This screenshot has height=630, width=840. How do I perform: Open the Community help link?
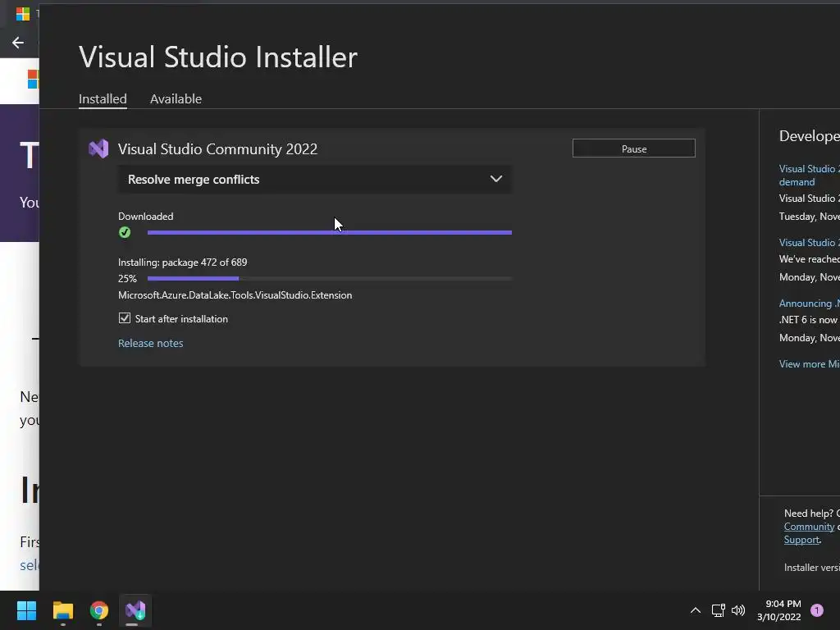click(809, 527)
